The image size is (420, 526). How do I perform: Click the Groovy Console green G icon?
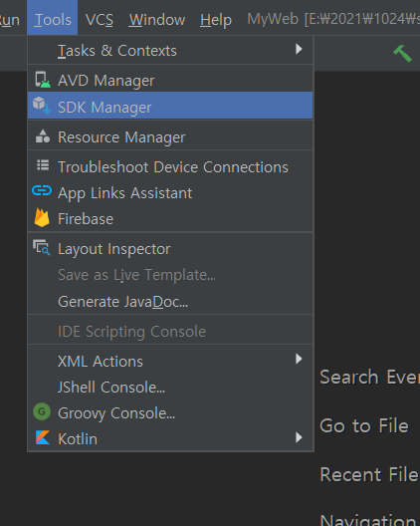coord(42,411)
